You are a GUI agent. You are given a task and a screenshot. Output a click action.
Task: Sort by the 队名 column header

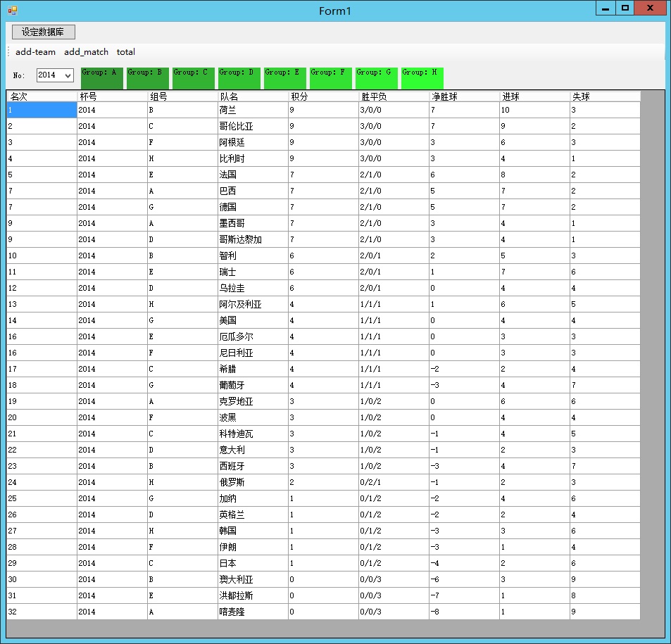[x=253, y=96]
